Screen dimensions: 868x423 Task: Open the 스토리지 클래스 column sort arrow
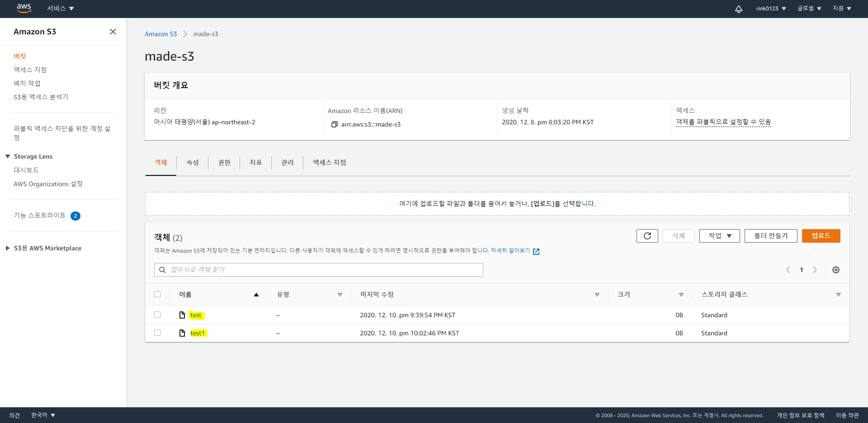click(839, 295)
